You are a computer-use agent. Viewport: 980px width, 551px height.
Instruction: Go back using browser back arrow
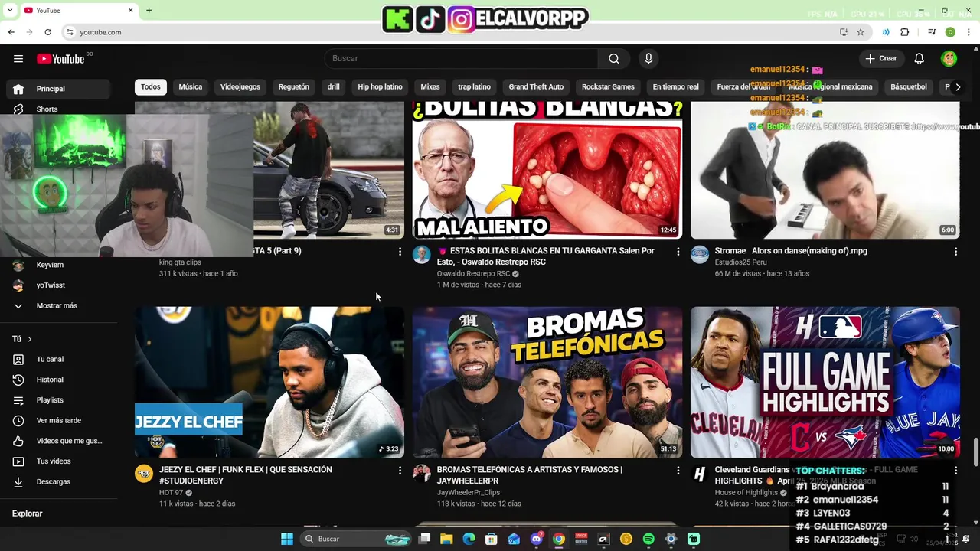[x=11, y=32]
